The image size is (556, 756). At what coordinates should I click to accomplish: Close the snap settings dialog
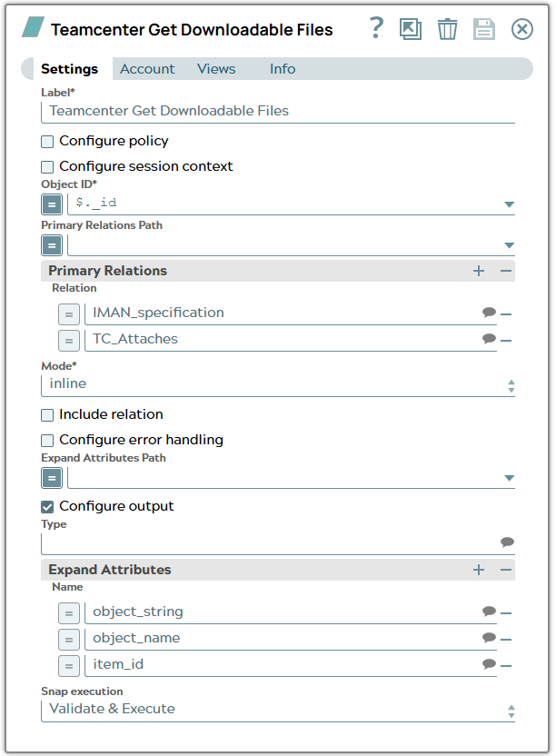(521, 29)
